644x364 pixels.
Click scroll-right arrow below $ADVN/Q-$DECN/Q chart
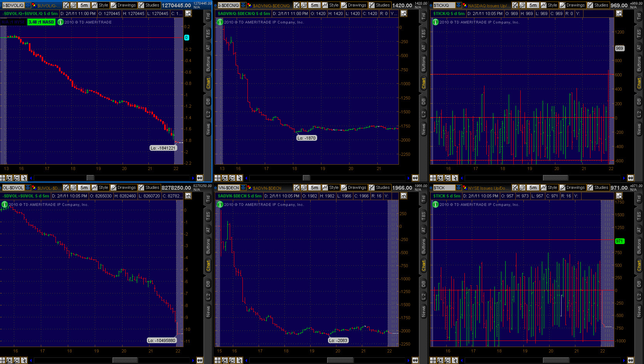[408, 178]
